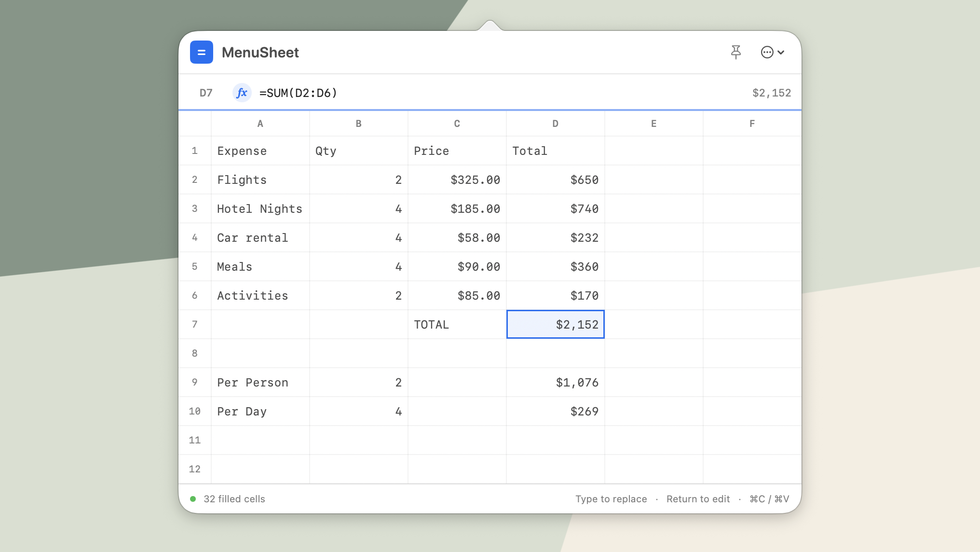Edit the formula =SUM(D2:D6) in the bar
Image resolution: width=980 pixels, height=552 pixels.
pyautogui.click(x=298, y=93)
